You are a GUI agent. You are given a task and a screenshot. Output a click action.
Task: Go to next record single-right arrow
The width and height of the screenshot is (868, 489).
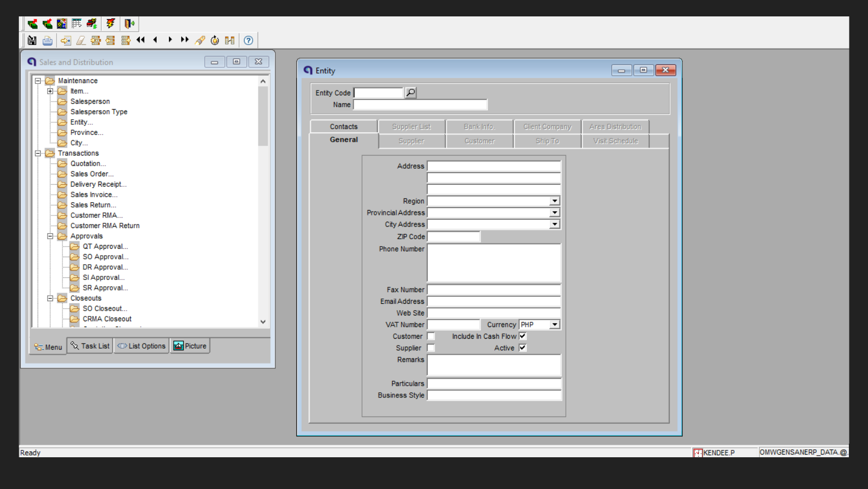coord(170,40)
